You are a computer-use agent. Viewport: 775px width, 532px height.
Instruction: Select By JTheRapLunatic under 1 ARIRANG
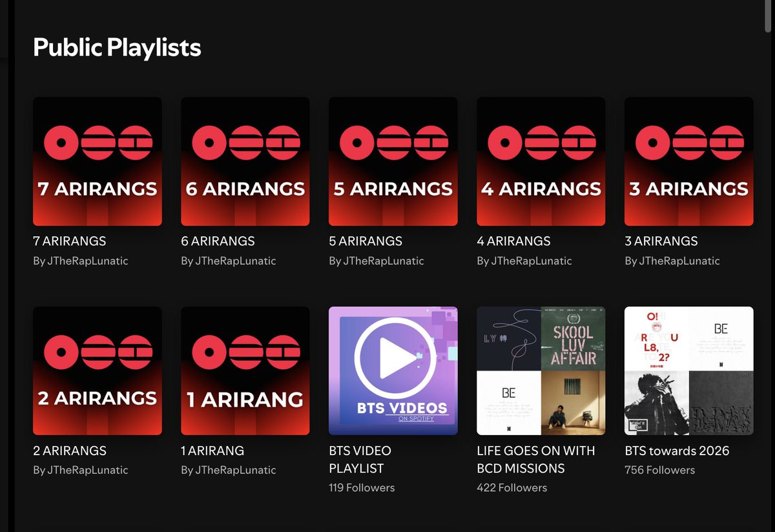[x=229, y=470]
